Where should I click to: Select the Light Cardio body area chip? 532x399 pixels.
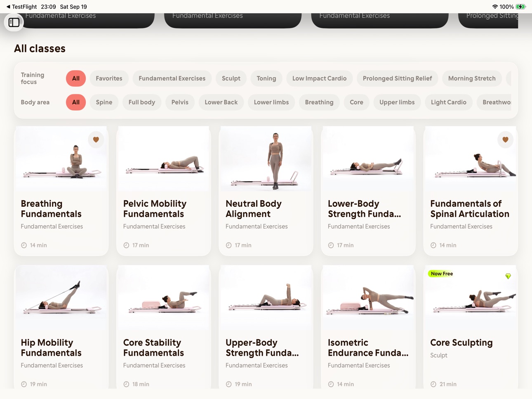coord(449,102)
